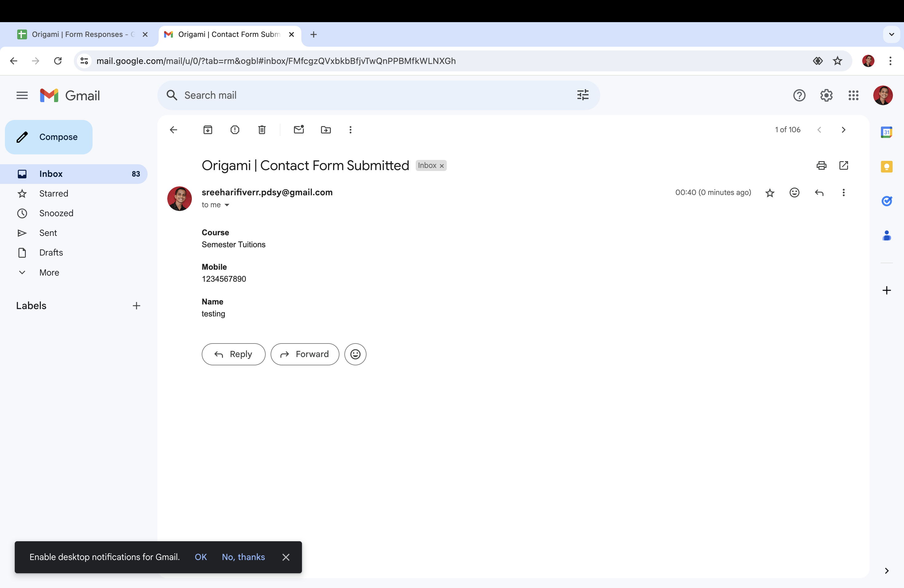The width and height of the screenshot is (904, 588).
Task: Delete the email with trash icon
Action: 262,130
